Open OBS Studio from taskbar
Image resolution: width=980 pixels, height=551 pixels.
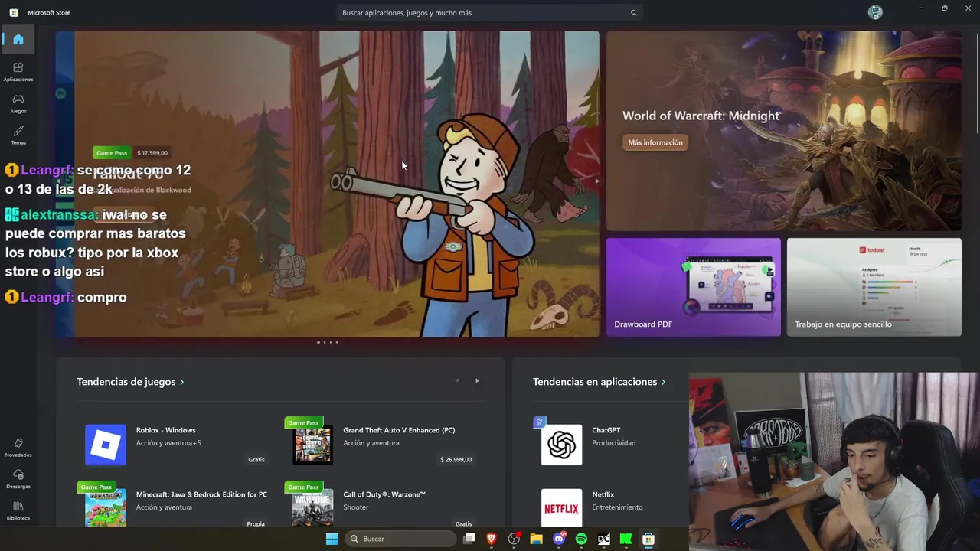pos(514,539)
